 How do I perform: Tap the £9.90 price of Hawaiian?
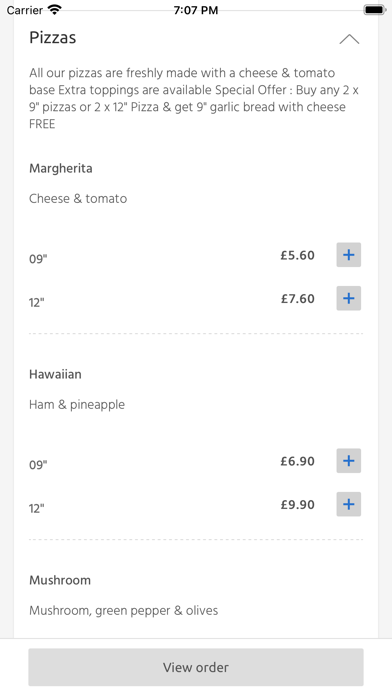coord(297,505)
